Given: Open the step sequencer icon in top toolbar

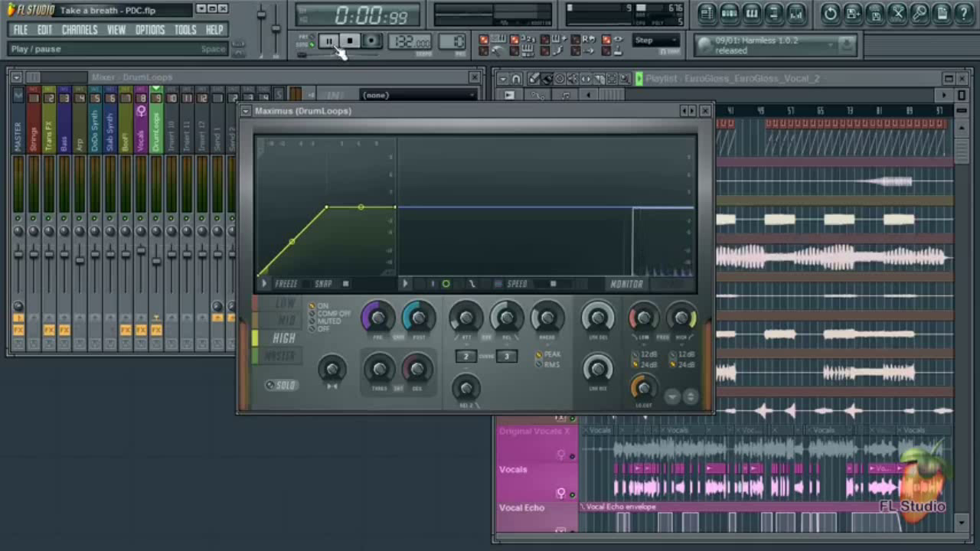Looking at the screenshot, I should [729, 13].
